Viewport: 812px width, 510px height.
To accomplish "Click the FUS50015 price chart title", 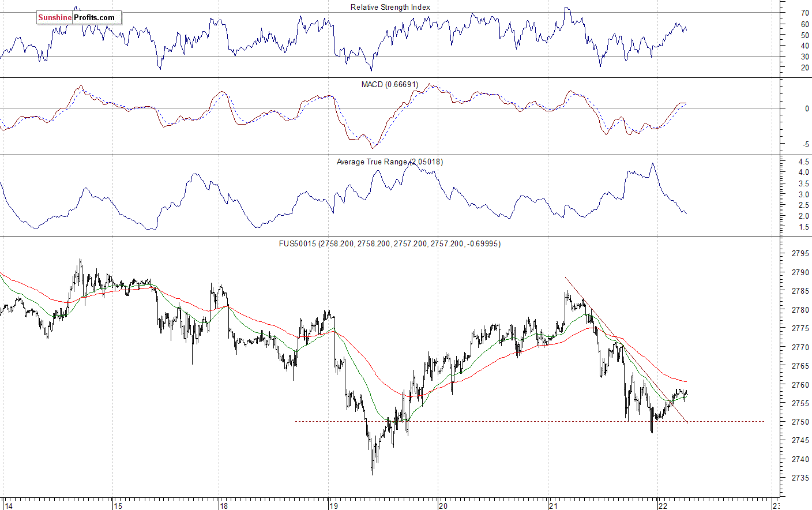I will tap(390, 243).
